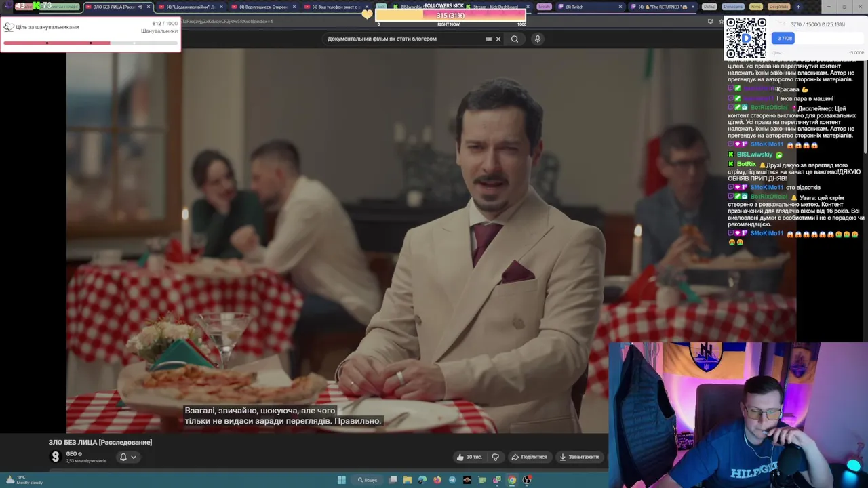Open the Donations tab group
Screen dimensions: 868x488
coord(732,7)
